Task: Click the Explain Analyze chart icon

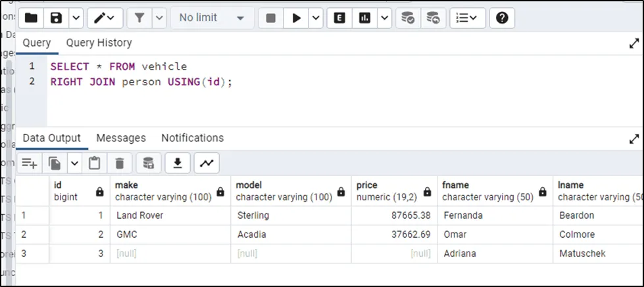Action: [x=364, y=18]
